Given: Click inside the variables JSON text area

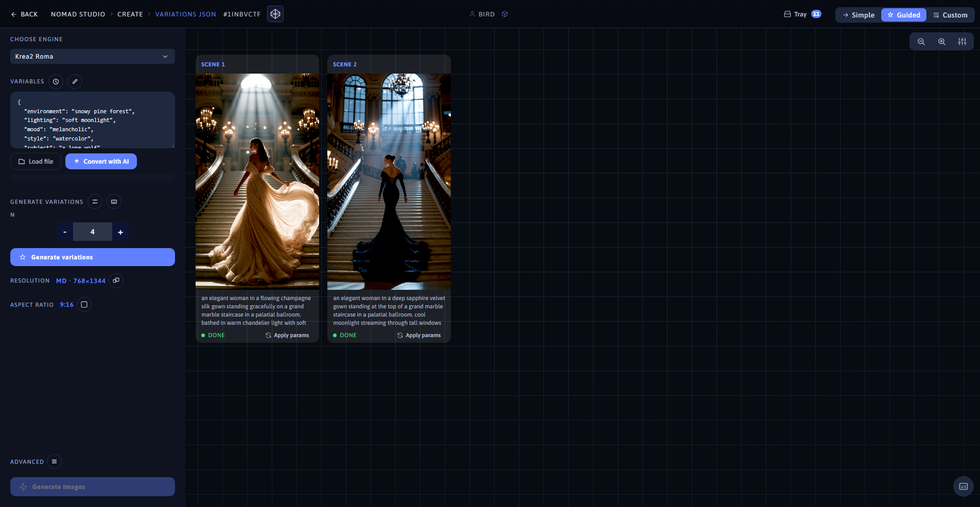Looking at the screenshot, I should coord(93,120).
